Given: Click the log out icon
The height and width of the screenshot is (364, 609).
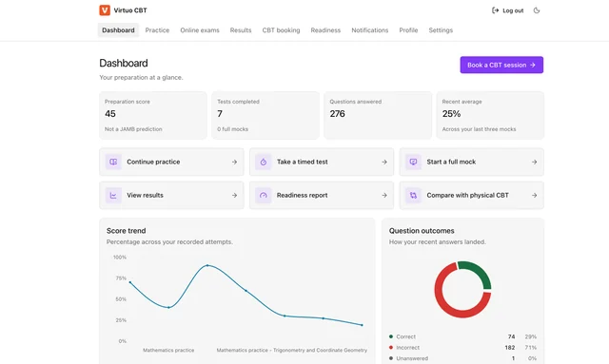Looking at the screenshot, I should click(x=495, y=10).
